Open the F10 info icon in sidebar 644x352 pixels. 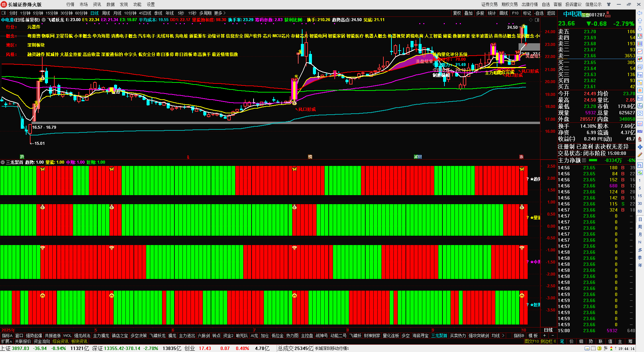(x=640, y=75)
